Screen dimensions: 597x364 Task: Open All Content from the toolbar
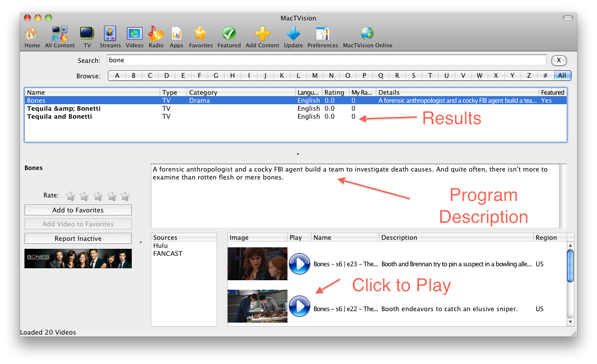60,37
